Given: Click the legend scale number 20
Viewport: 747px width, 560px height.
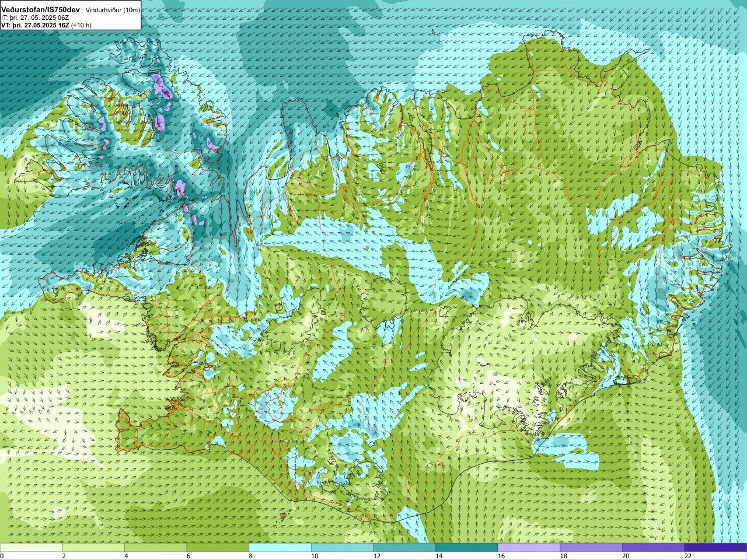Looking at the screenshot, I should point(625,556).
